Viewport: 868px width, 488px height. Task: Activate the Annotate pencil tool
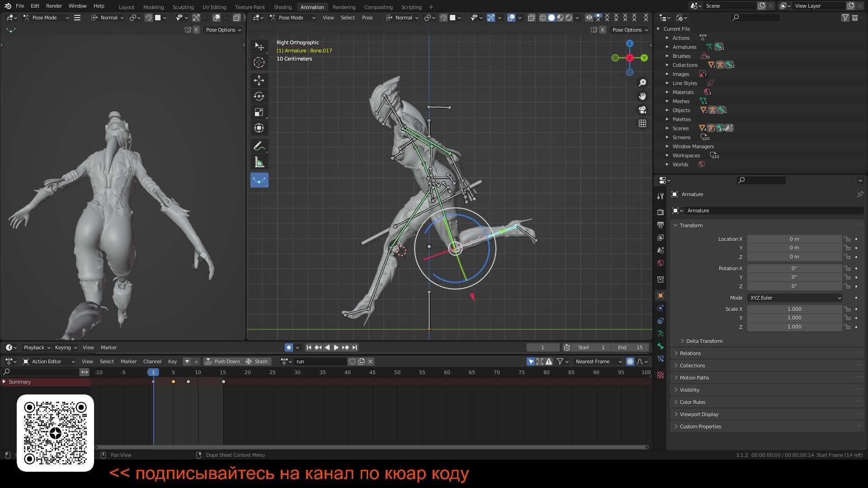coord(259,146)
